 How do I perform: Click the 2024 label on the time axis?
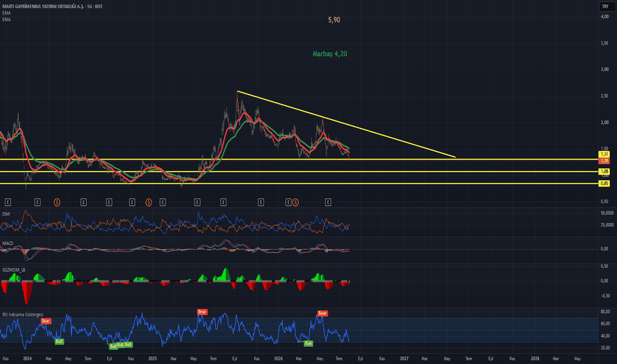[27, 359]
